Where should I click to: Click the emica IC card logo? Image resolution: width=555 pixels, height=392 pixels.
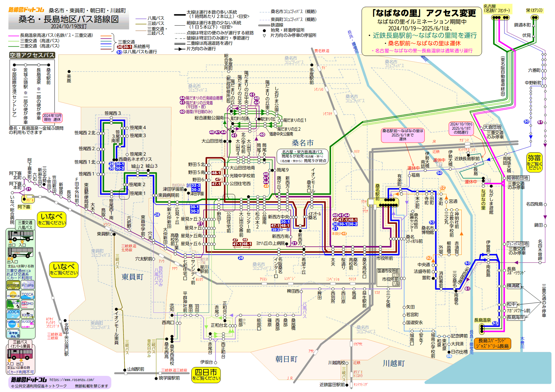click(13, 285)
